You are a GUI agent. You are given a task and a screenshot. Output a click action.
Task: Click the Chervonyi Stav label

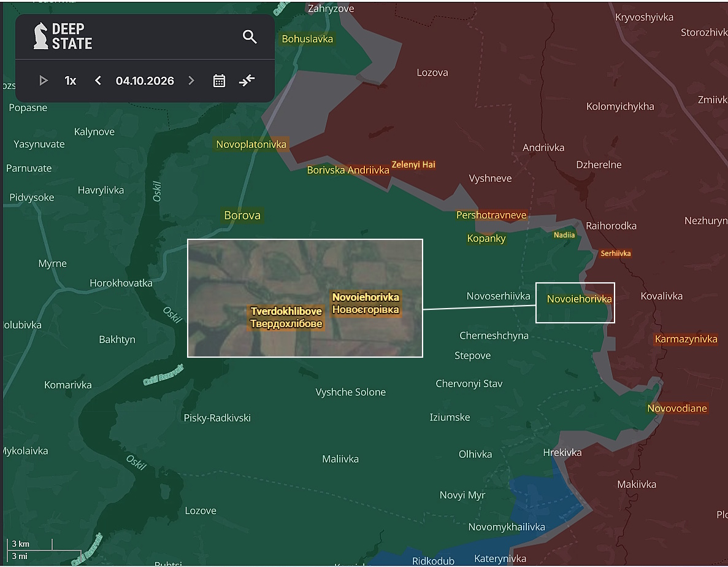[x=469, y=384]
